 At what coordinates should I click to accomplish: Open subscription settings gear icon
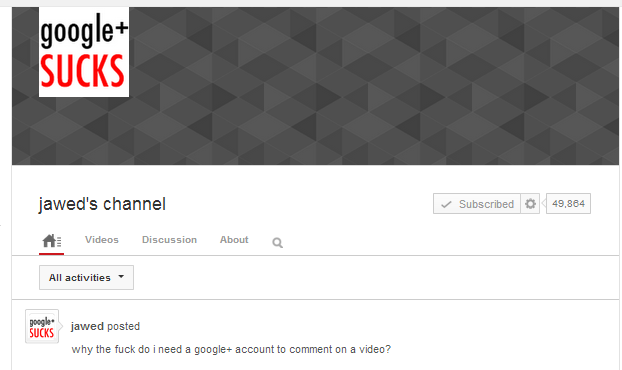(530, 204)
